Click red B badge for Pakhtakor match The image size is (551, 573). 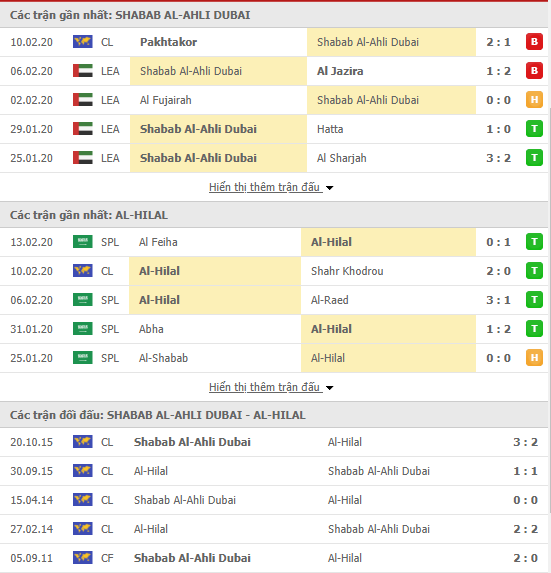534,42
